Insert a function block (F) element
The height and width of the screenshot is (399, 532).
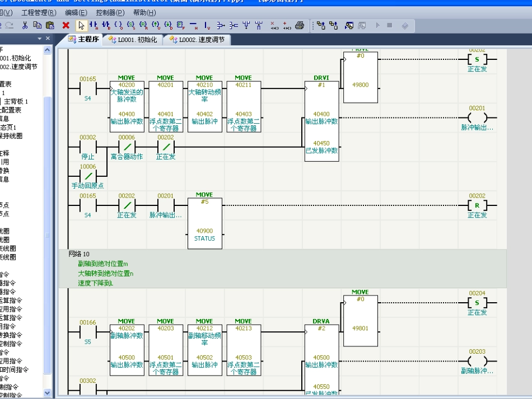click(180, 25)
